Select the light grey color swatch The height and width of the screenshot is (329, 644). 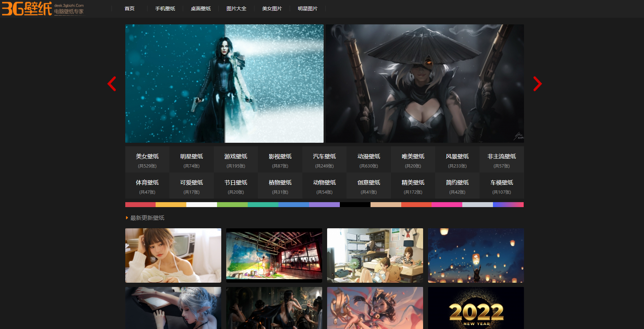pyautogui.click(x=477, y=205)
